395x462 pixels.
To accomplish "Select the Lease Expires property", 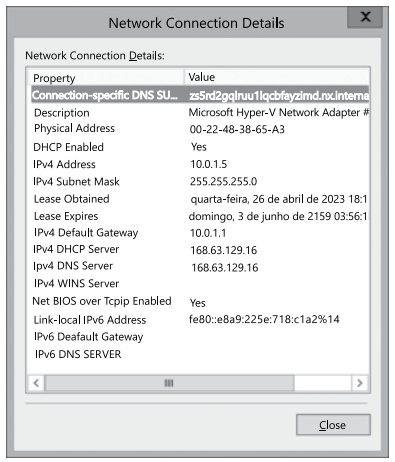I will coord(66,216).
